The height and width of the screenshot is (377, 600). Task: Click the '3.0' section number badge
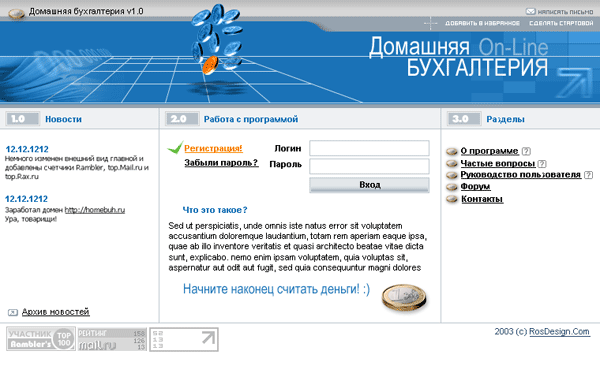464,119
